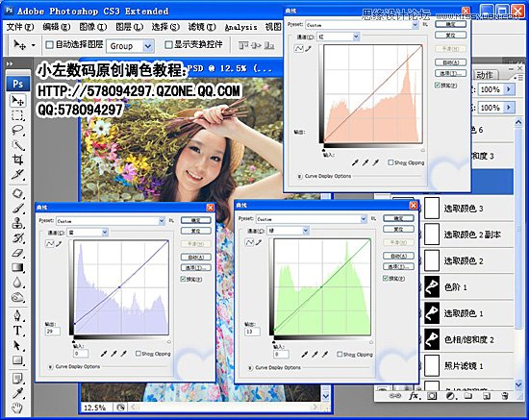The width and height of the screenshot is (529, 420).
Task: Select the Hand tool
Action: (x=17, y=408)
